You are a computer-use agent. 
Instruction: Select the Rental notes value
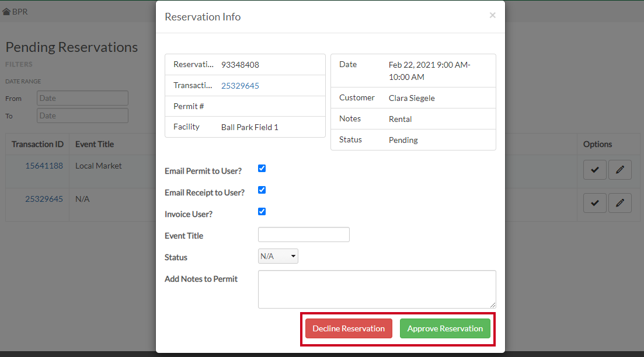coord(400,119)
